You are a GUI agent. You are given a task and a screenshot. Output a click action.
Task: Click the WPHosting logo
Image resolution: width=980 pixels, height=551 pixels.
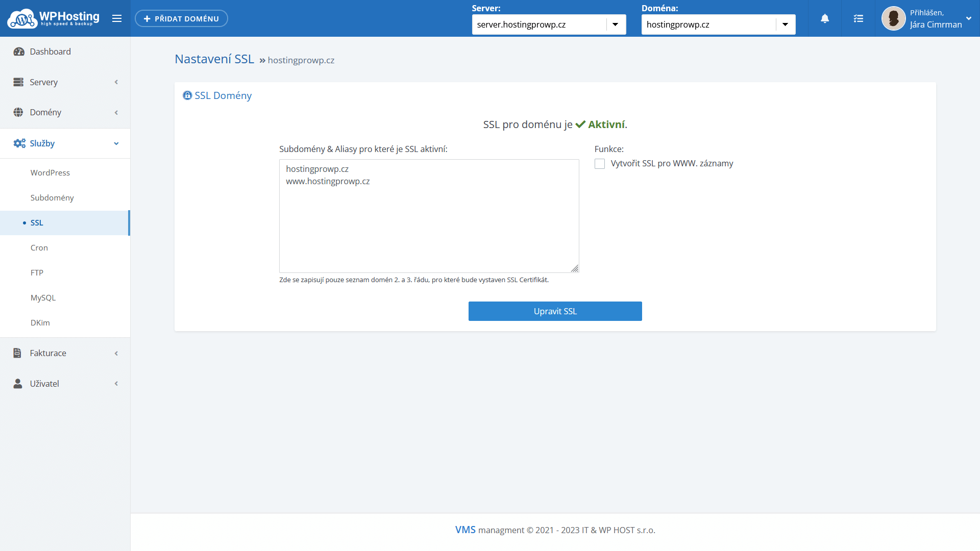click(x=53, y=18)
